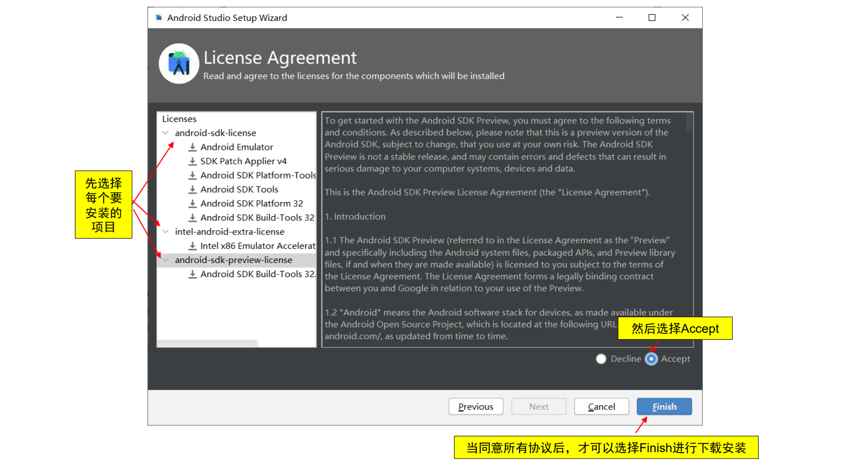Screen dimensions: 868x474
Task: Collapse the android-sdk-preview-license group
Action: 166,260
